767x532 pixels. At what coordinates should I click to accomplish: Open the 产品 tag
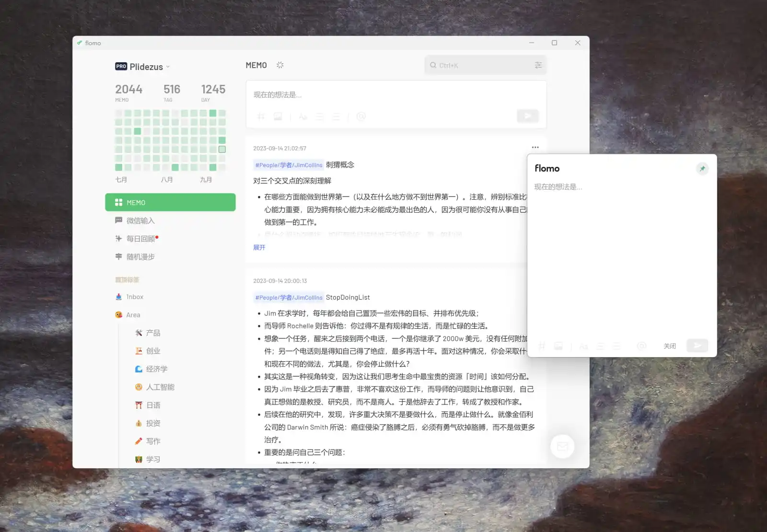pyautogui.click(x=148, y=333)
